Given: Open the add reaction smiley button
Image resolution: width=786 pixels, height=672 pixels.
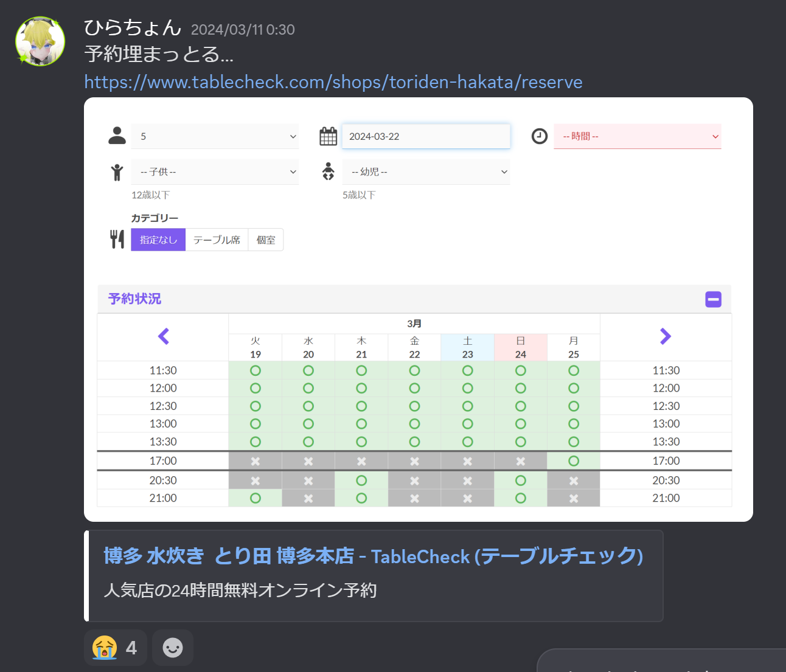Looking at the screenshot, I should [x=173, y=648].
